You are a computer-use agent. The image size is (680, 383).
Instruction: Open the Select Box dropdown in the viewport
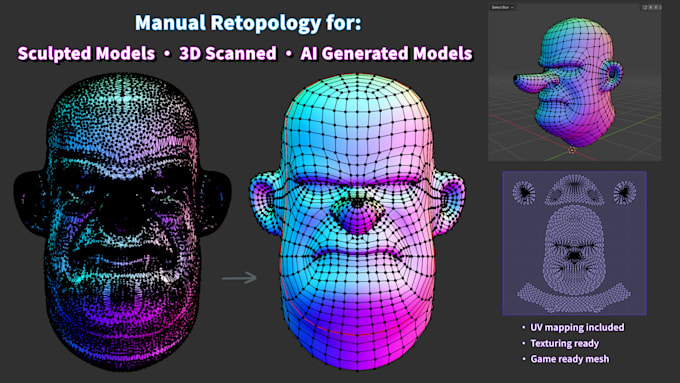[x=503, y=7]
